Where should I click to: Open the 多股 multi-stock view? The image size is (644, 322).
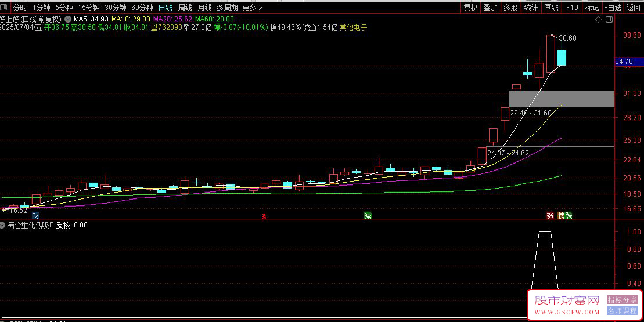tap(510, 8)
